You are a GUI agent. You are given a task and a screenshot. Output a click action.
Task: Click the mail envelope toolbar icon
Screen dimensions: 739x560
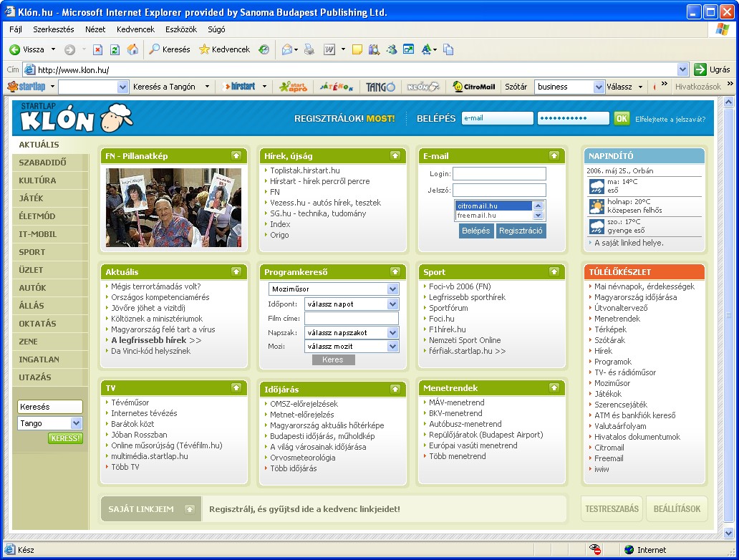[x=286, y=49]
